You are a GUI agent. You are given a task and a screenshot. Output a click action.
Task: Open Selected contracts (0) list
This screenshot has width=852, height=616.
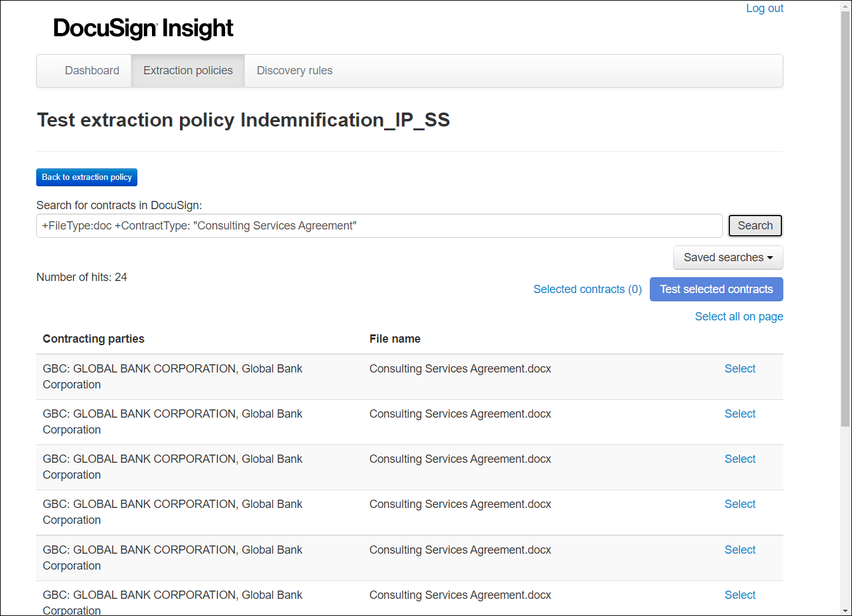pos(587,289)
